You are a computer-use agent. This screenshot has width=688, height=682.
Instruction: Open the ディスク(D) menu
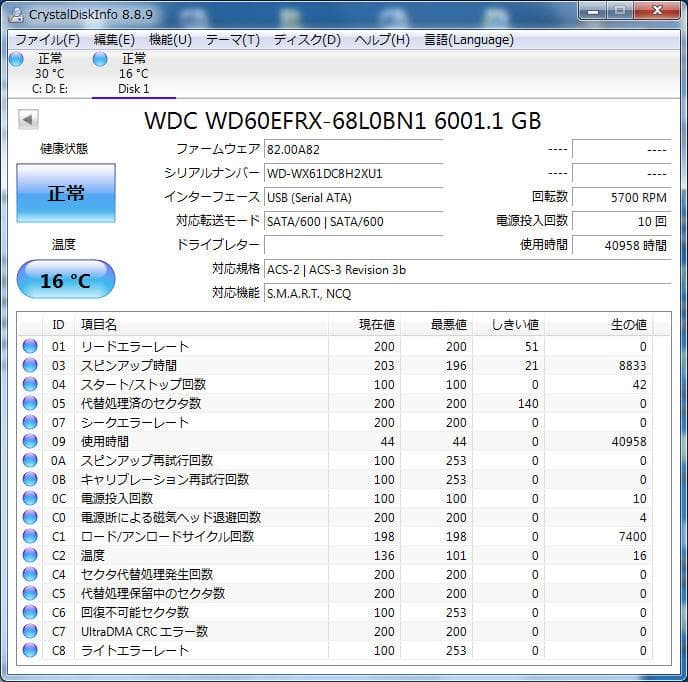point(307,40)
